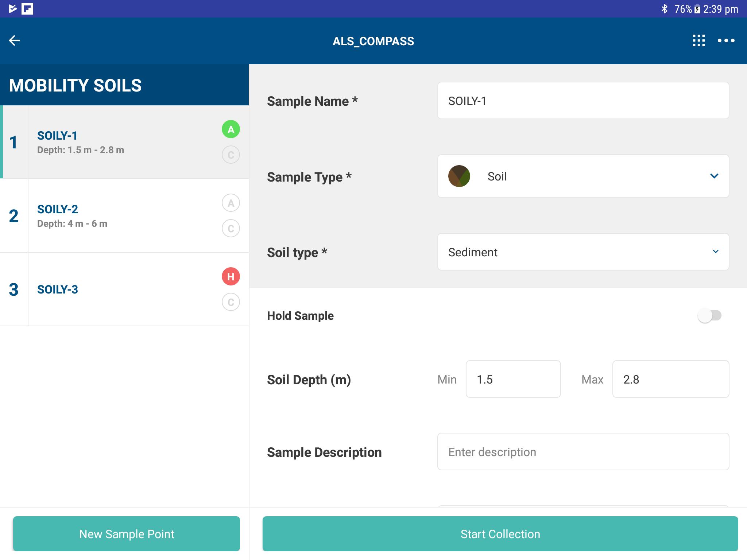The width and height of the screenshot is (747, 560).
Task: Tap the New Sample Point button
Action: (x=127, y=534)
